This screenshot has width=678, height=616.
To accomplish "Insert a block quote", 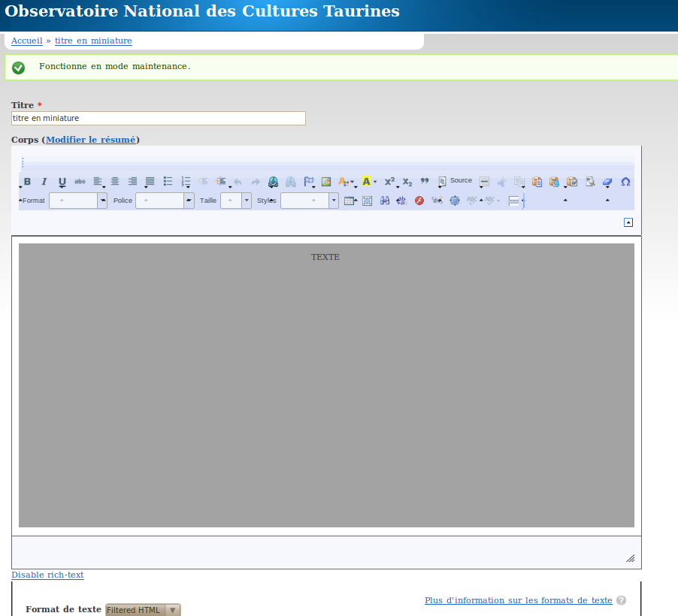I will pyautogui.click(x=425, y=182).
